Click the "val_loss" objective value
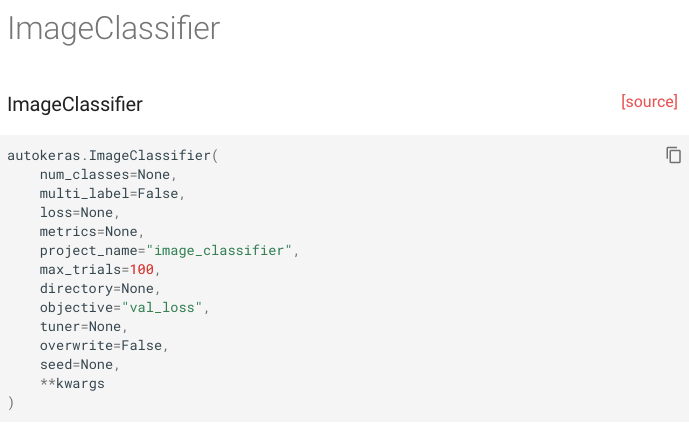 162,308
